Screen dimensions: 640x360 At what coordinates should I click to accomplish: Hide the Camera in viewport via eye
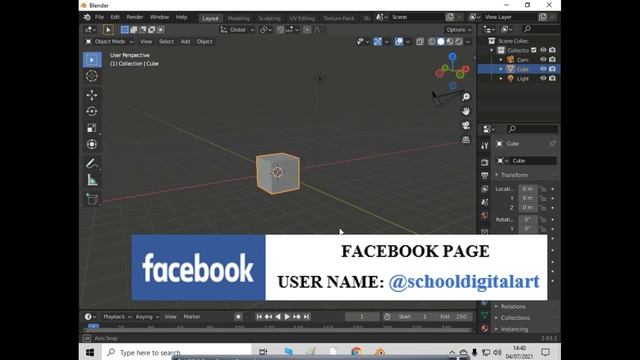click(x=543, y=60)
